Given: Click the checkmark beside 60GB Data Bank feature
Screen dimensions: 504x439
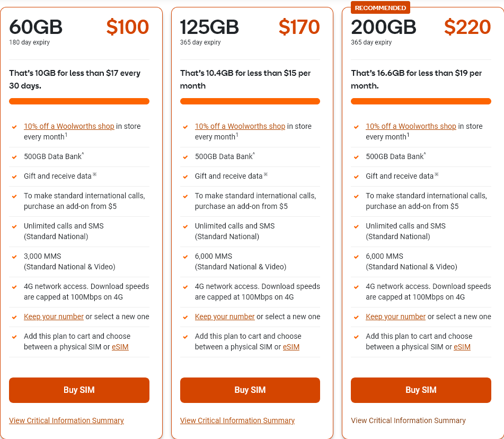Looking at the screenshot, I should pos(14,156).
